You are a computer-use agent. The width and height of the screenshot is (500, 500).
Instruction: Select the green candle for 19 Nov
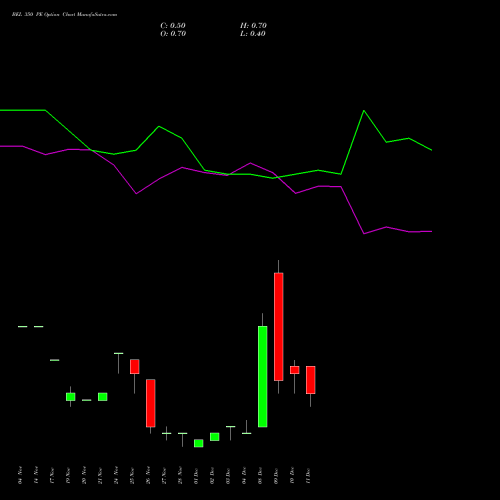pos(71,397)
